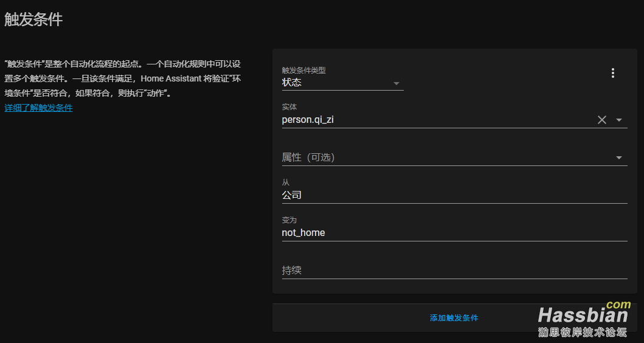Open the 详细了解触发条件 link
The height and width of the screenshot is (343, 644).
tap(38, 108)
